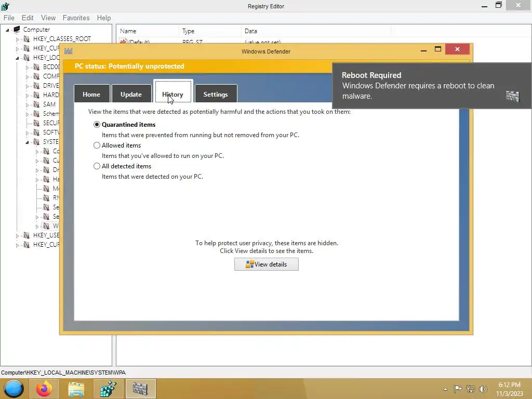Viewport: 532px width, 399px height.
Task: Open the volume speaker icon
Action: click(483, 389)
